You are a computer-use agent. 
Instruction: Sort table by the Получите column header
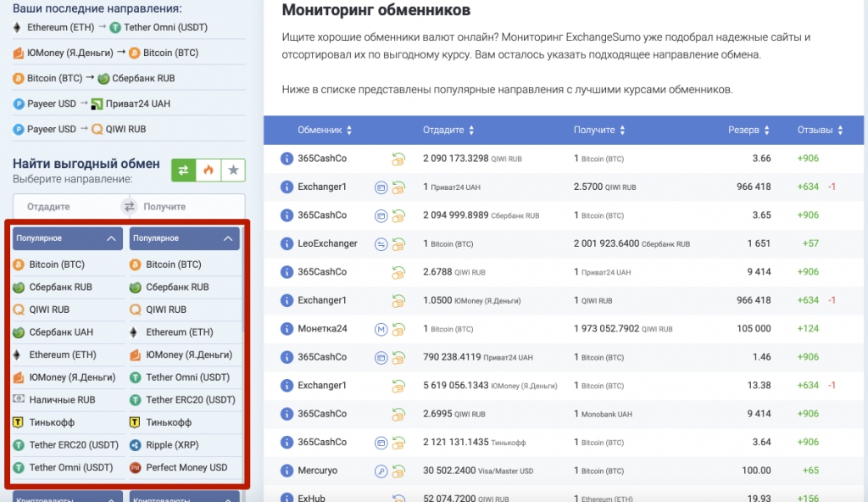pos(599,131)
